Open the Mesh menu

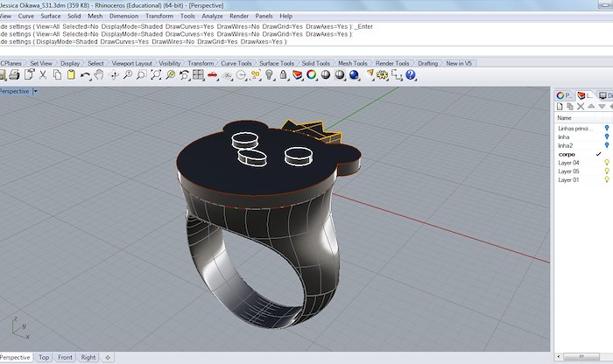(x=95, y=16)
